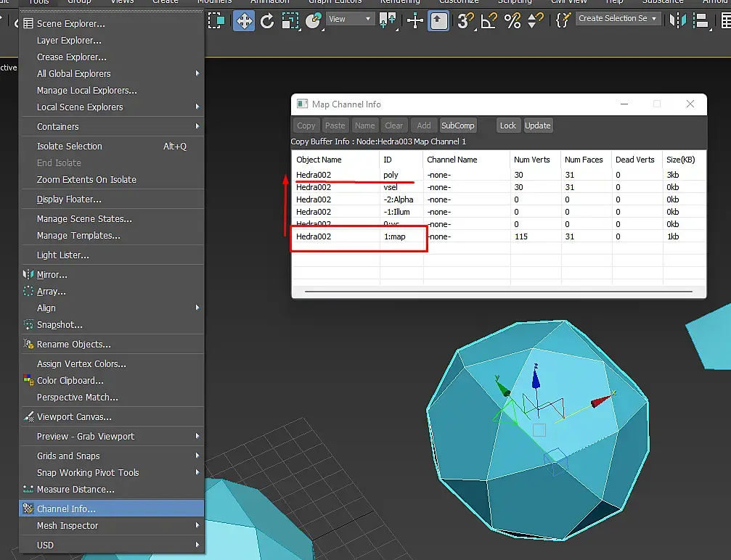Screen dimensions: 731x560
Task: Click the Copy button in Map Channel Info
Action: point(306,125)
